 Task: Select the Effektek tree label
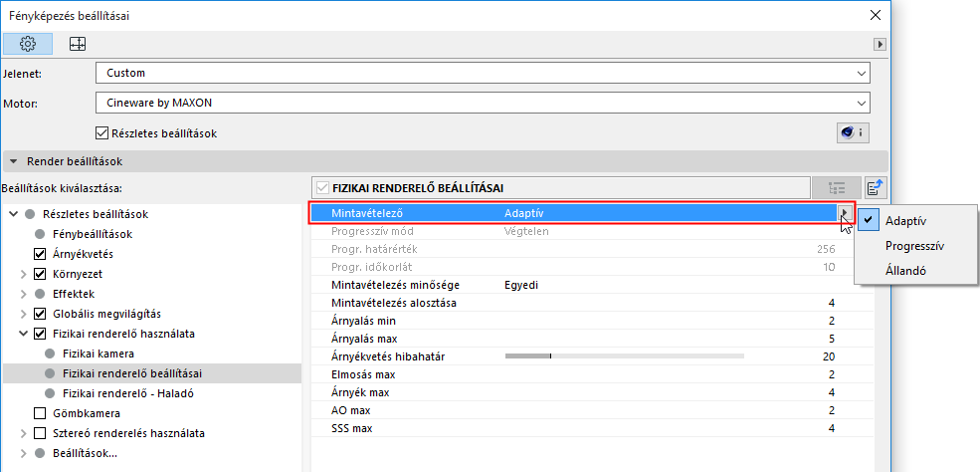point(74,294)
